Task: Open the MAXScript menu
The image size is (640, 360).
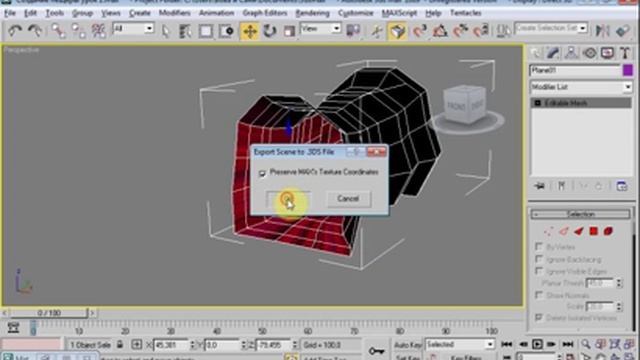Action: [399, 13]
